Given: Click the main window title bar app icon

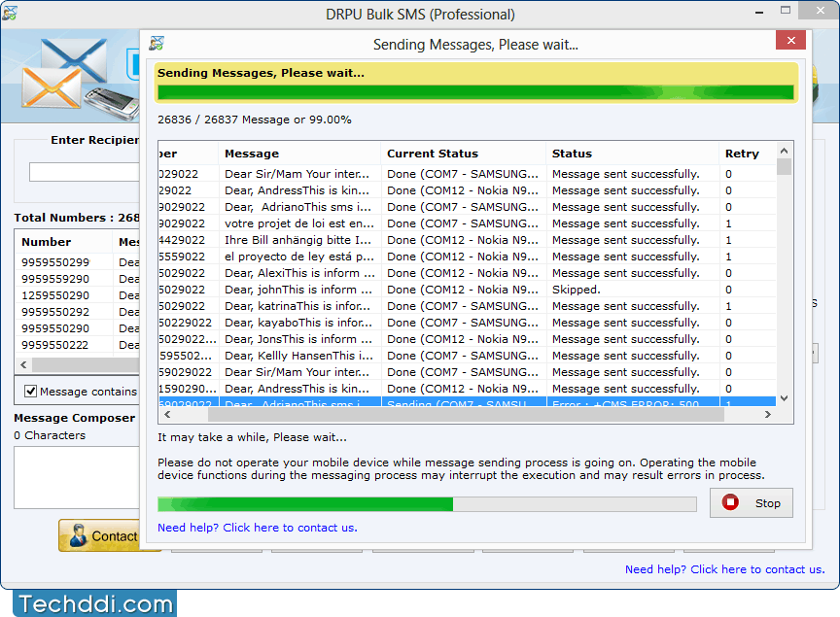Looking at the screenshot, I should coord(10,14).
